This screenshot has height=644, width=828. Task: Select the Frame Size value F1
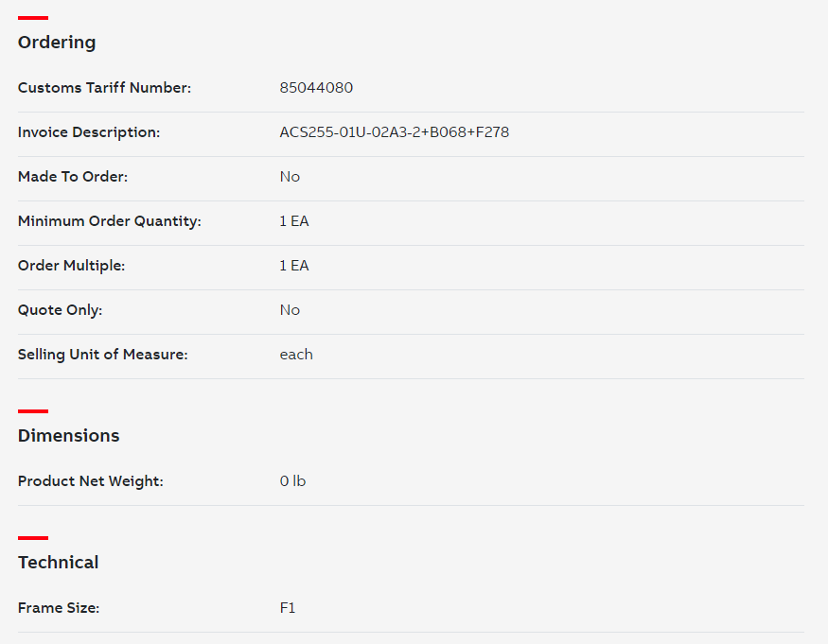tap(288, 608)
